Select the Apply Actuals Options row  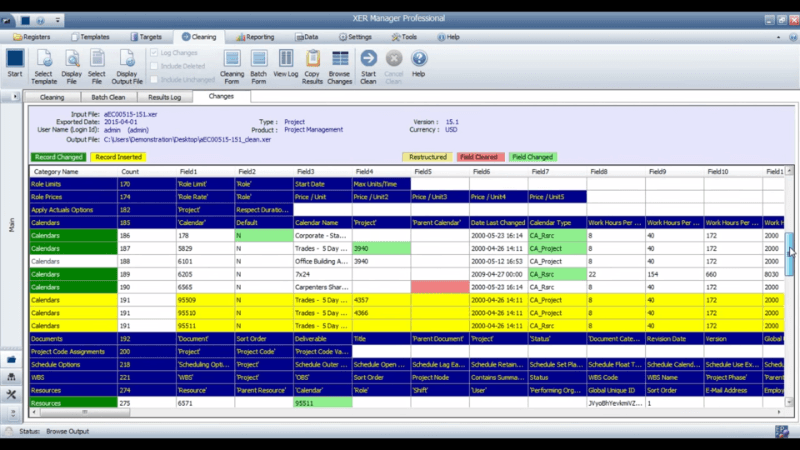click(73, 210)
